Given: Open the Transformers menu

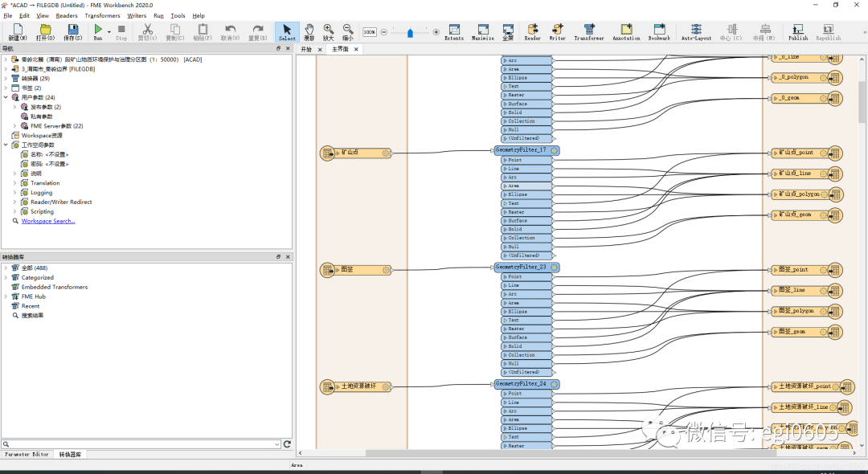Looking at the screenshot, I should coord(102,15).
